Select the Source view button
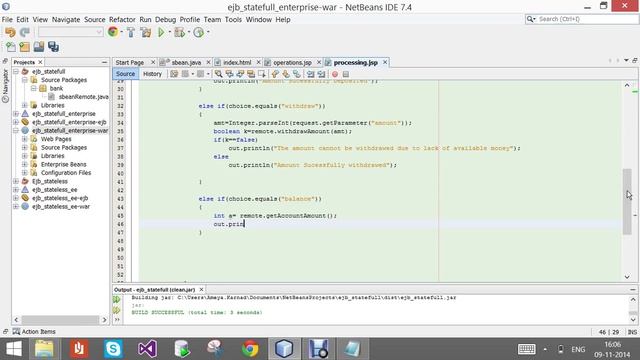 click(125, 74)
